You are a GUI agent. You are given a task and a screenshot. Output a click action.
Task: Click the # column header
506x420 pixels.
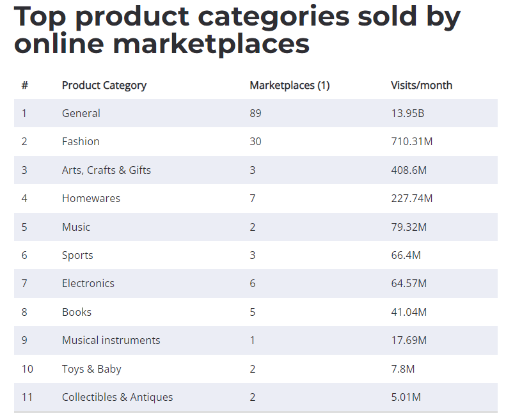pyautogui.click(x=25, y=86)
